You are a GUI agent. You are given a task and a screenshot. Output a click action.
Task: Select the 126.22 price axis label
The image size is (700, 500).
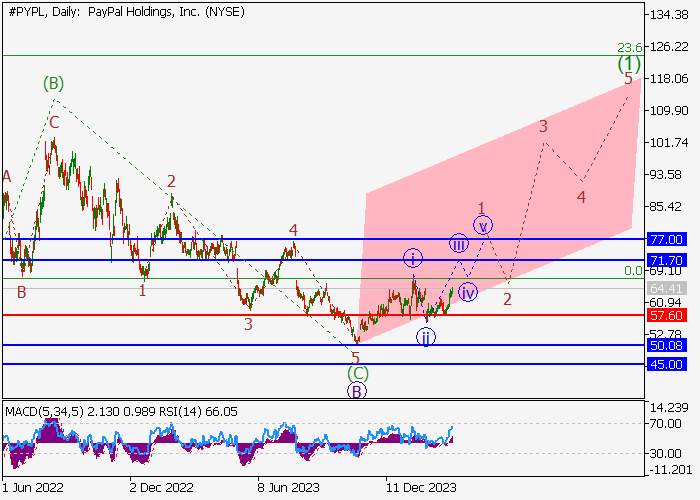(x=669, y=47)
